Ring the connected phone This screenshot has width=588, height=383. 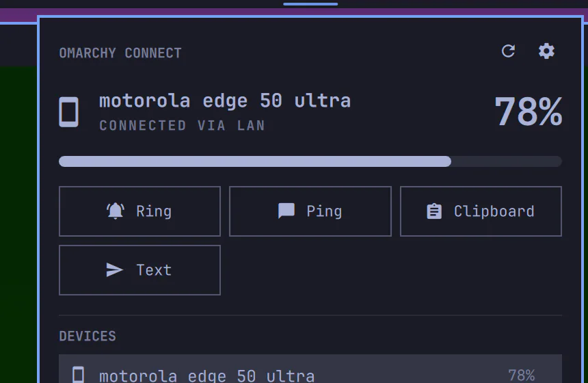pyautogui.click(x=139, y=211)
